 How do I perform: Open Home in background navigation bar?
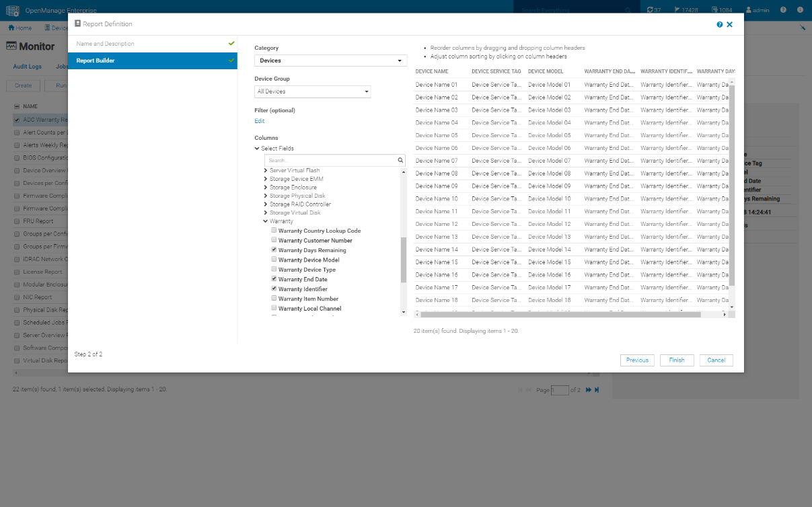(x=20, y=28)
